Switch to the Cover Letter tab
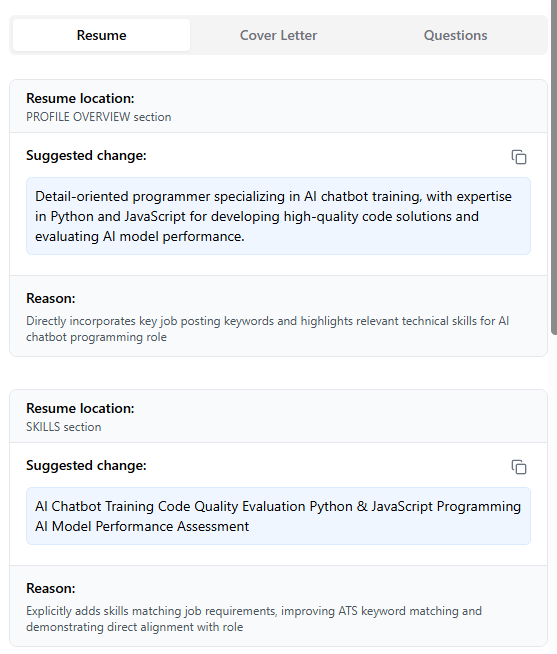This screenshot has width=557, height=654. (278, 35)
